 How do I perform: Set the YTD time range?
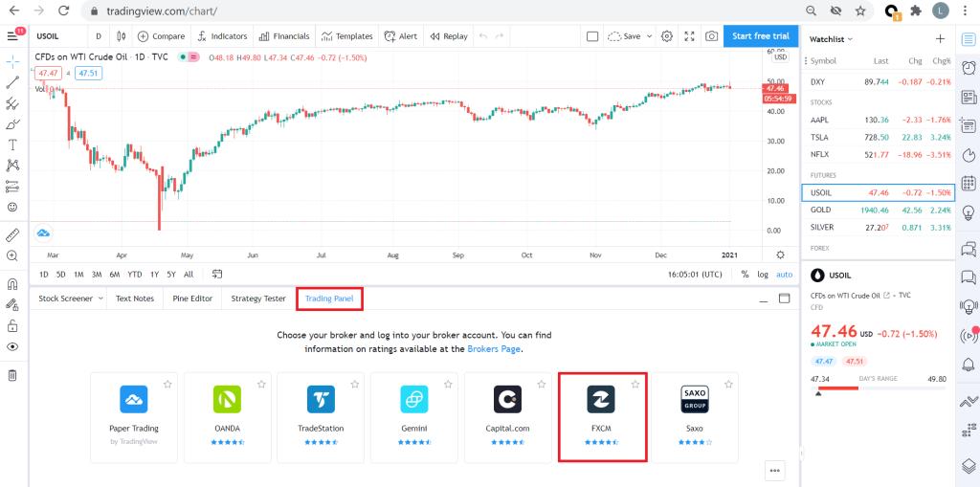(134, 274)
